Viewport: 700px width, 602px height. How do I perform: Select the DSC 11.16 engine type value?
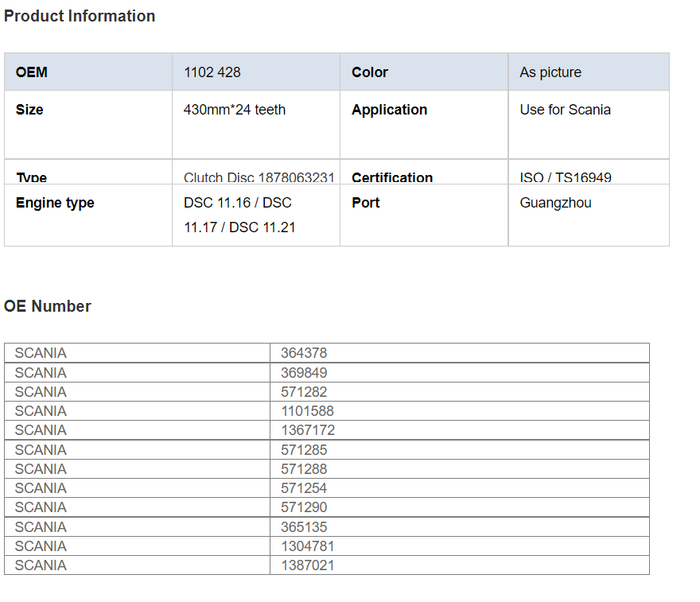point(239,215)
